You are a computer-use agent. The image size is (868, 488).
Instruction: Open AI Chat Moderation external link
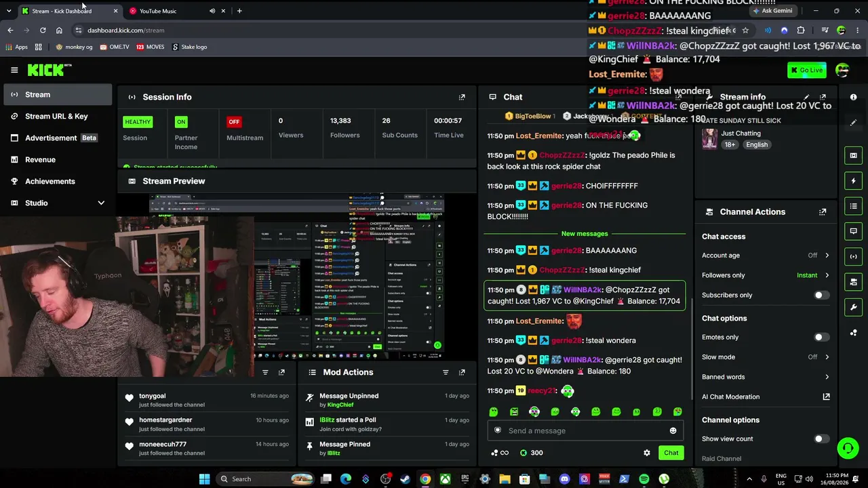click(826, 396)
